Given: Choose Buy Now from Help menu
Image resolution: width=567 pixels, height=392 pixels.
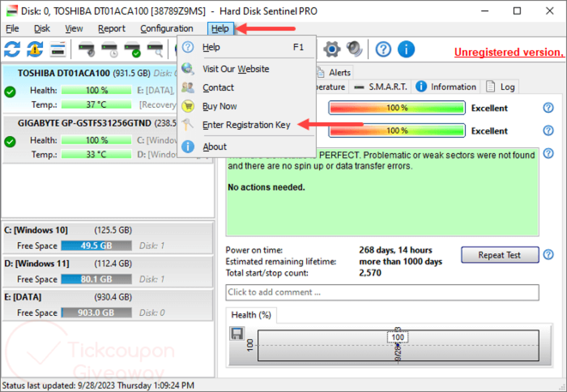Looking at the screenshot, I should pos(246,106).
